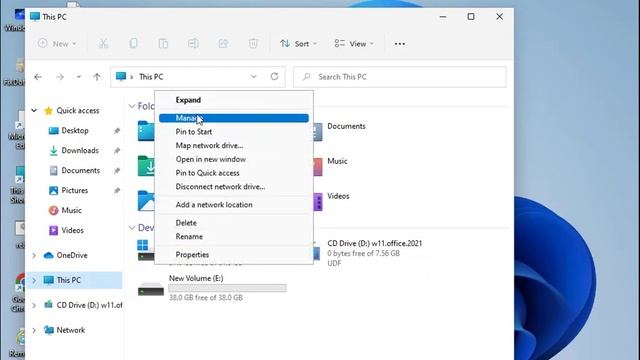Expand the OneDrive tree node
Viewport: 640px width, 360px height.
34,256
